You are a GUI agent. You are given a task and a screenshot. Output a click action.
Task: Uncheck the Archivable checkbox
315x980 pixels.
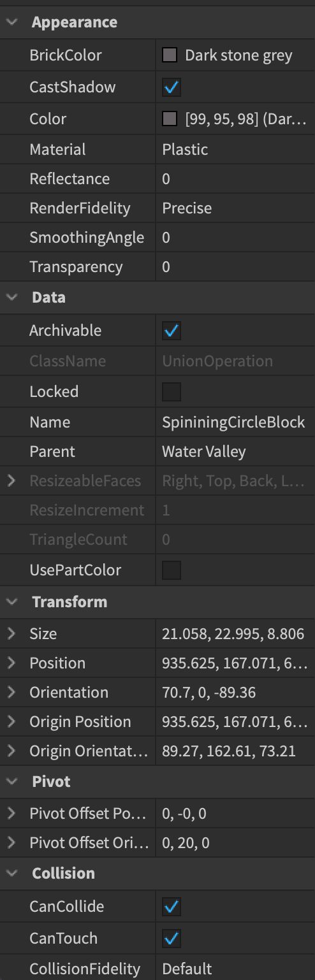coord(172,331)
